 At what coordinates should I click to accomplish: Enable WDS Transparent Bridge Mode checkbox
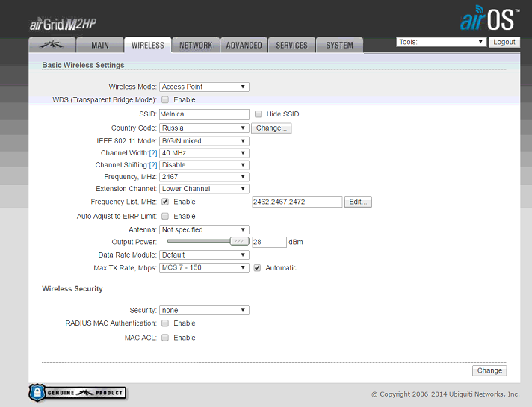click(x=165, y=100)
